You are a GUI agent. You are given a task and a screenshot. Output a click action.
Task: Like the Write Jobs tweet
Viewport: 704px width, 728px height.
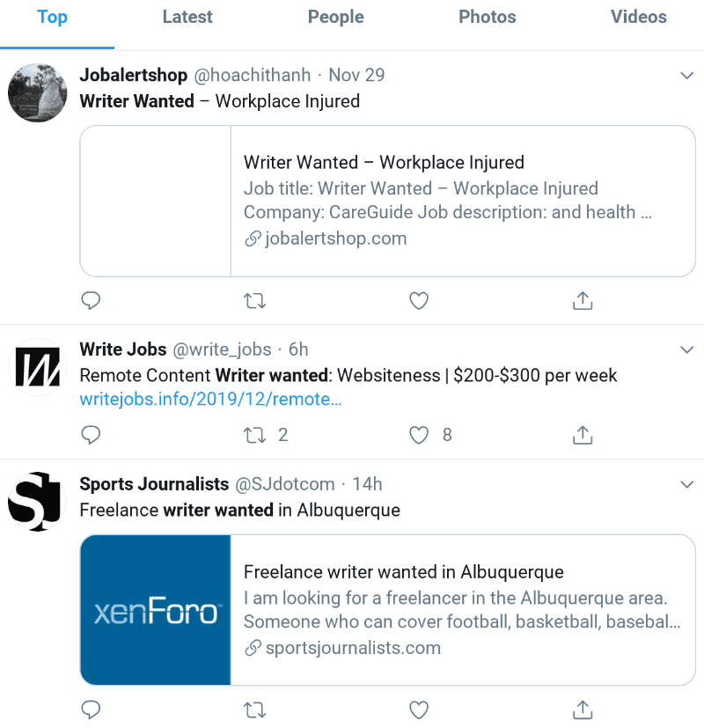click(418, 435)
